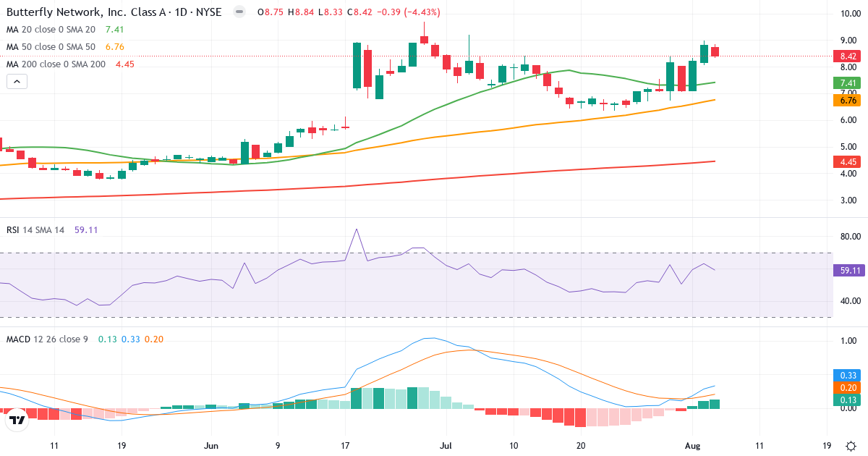The width and height of the screenshot is (868, 456).
Task: Select the MA 50 indicator legend
Action: pyautogui.click(x=65, y=47)
